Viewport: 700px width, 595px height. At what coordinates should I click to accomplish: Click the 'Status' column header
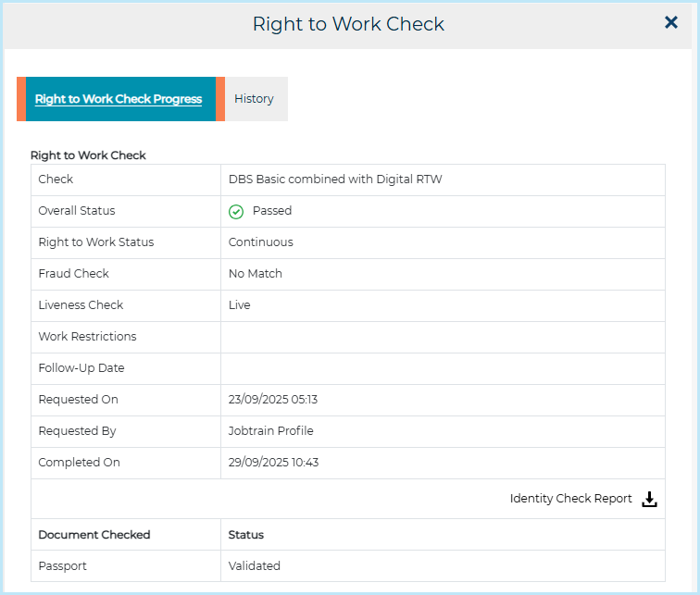pos(246,534)
